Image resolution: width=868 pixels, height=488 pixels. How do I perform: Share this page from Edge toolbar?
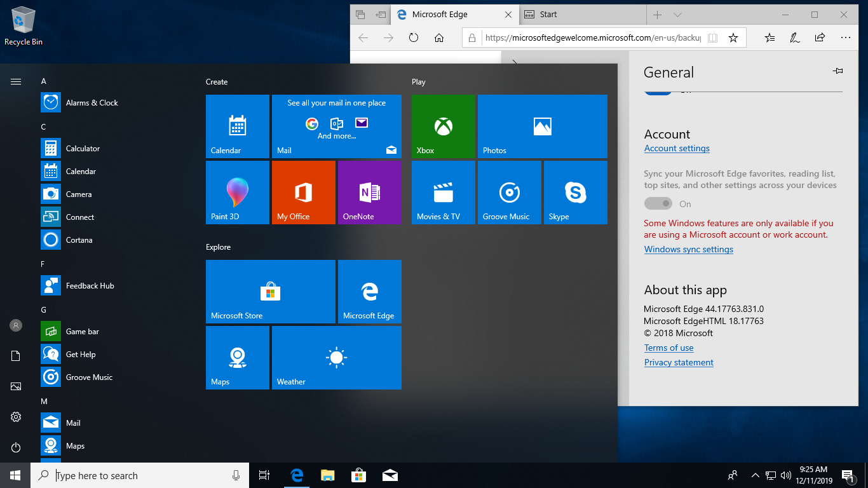coord(820,37)
